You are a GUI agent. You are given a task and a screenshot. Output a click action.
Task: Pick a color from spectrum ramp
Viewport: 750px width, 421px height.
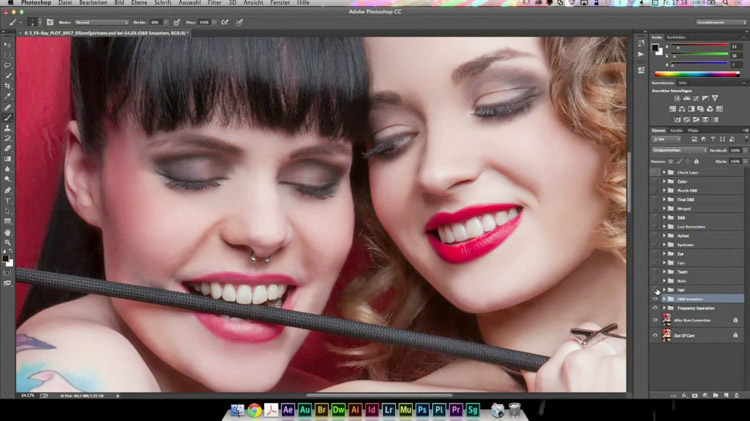[x=697, y=74]
